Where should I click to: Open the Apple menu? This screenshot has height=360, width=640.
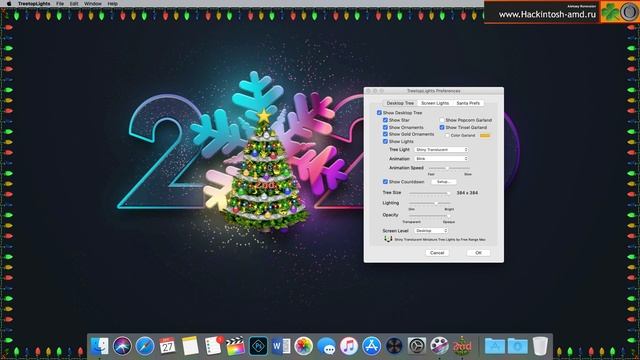pyautogui.click(x=9, y=3)
